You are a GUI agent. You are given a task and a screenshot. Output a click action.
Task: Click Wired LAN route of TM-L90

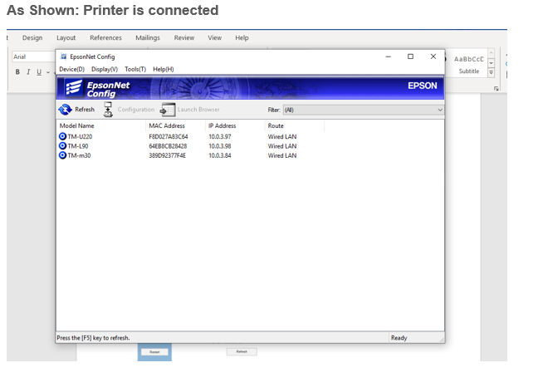point(282,146)
